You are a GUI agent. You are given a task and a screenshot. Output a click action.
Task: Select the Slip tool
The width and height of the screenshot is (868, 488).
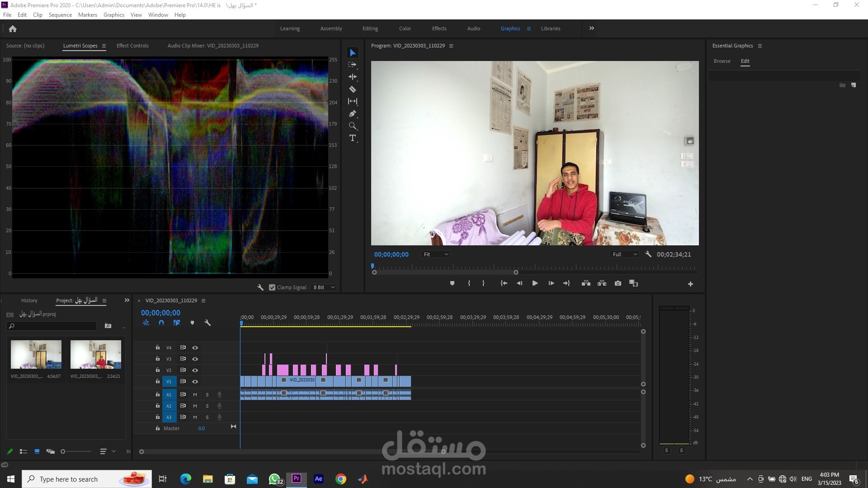point(353,101)
